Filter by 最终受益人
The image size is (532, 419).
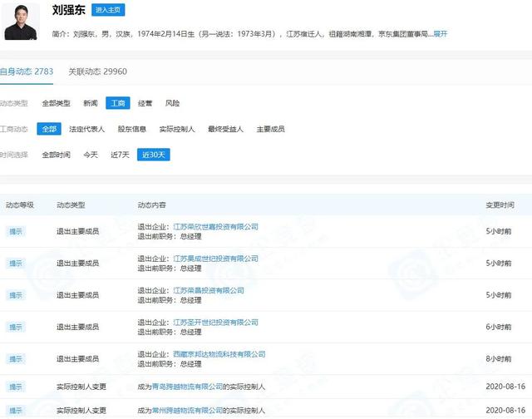(224, 129)
